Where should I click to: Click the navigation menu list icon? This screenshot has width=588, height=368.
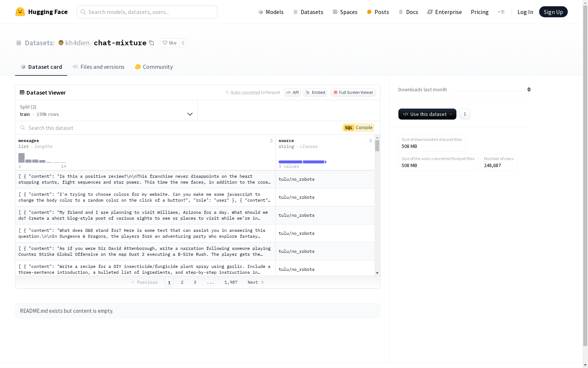[x=501, y=12]
